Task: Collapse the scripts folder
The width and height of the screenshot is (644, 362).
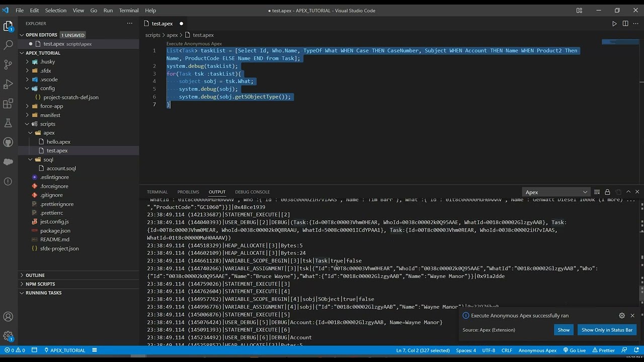Action: (x=78, y=124)
